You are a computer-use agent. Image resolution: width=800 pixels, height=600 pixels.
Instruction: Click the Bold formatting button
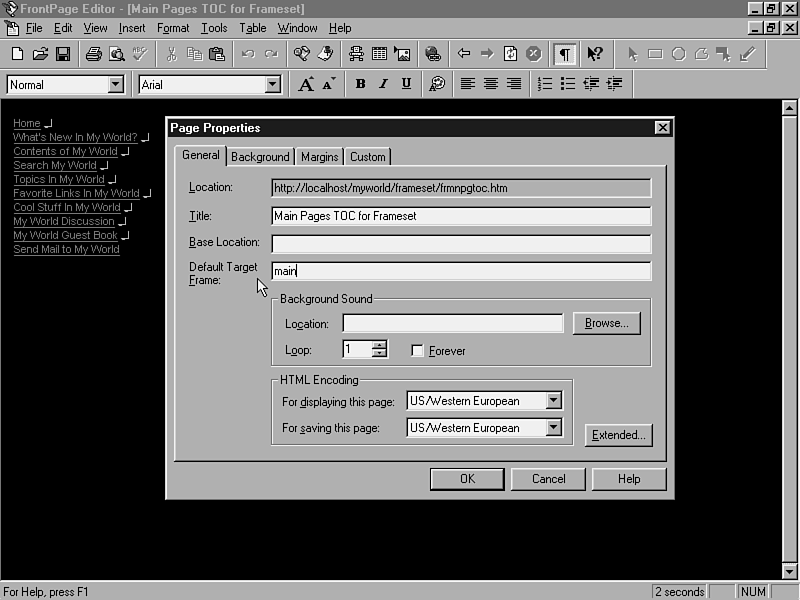tap(360, 85)
